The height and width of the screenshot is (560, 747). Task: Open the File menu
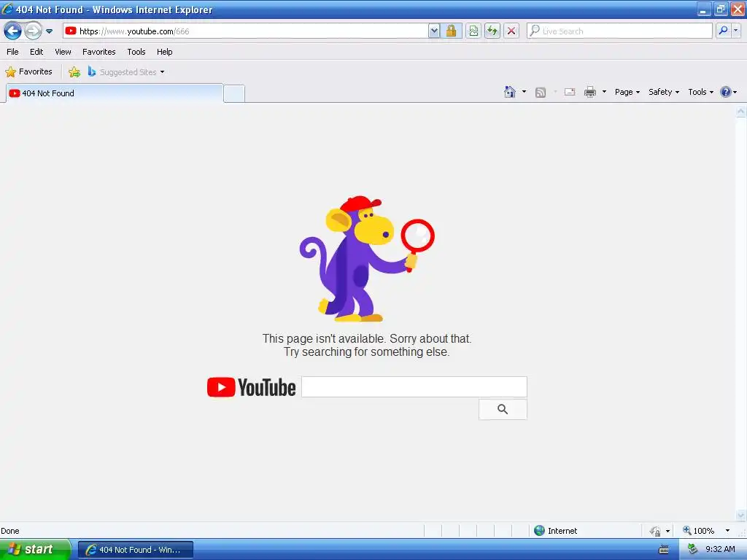pos(12,52)
